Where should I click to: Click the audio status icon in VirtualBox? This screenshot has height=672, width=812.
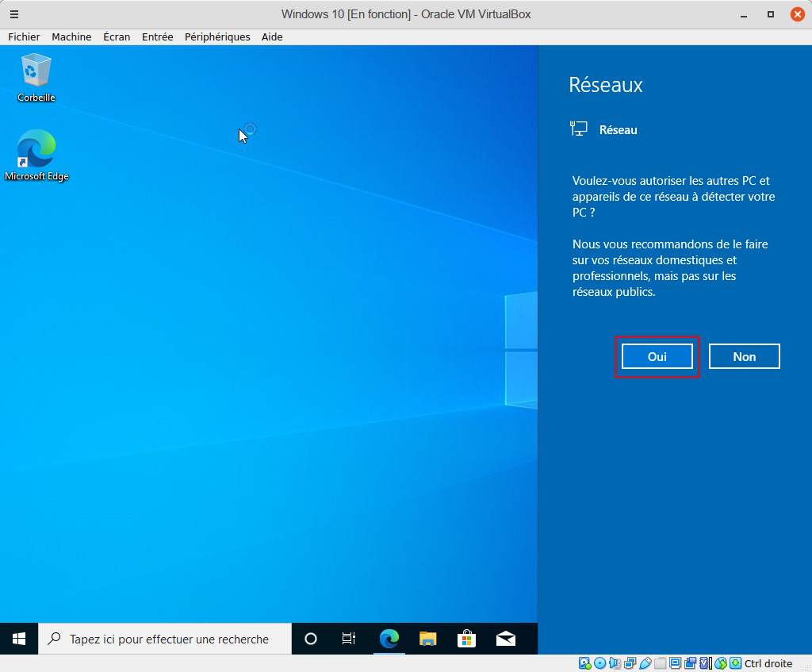coord(615,663)
